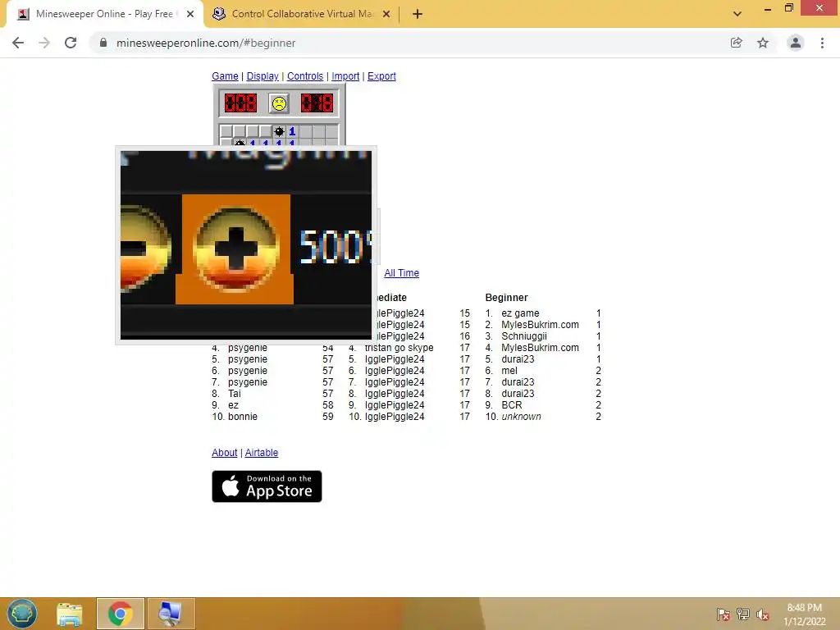Click the 'bonnie' score entry
This screenshot has height=630, width=840.
coord(243,416)
